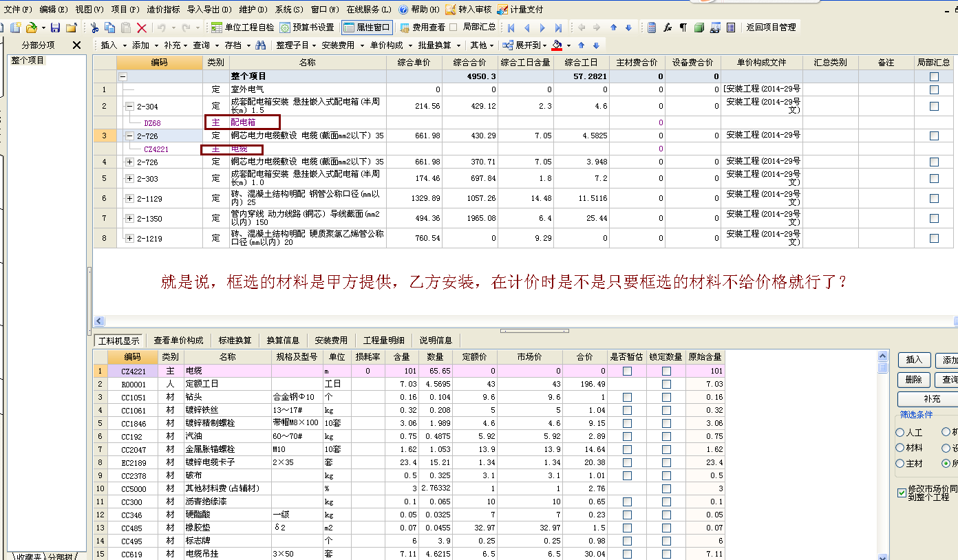Click the 删除 button in right panel
The height and width of the screenshot is (560, 958).
pos(914,379)
